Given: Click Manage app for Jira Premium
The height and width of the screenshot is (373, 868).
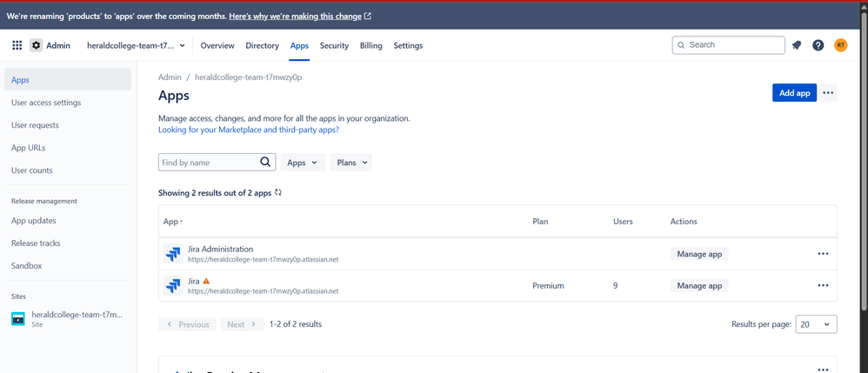Looking at the screenshot, I should click(700, 285).
